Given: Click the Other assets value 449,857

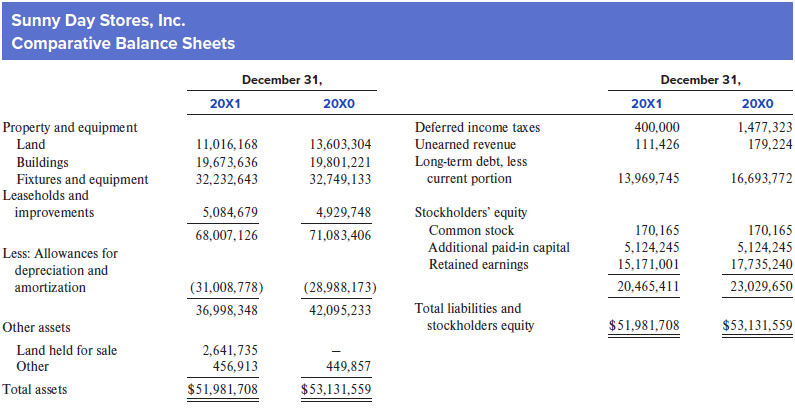Looking at the screenshot, I should pos(349,366).
